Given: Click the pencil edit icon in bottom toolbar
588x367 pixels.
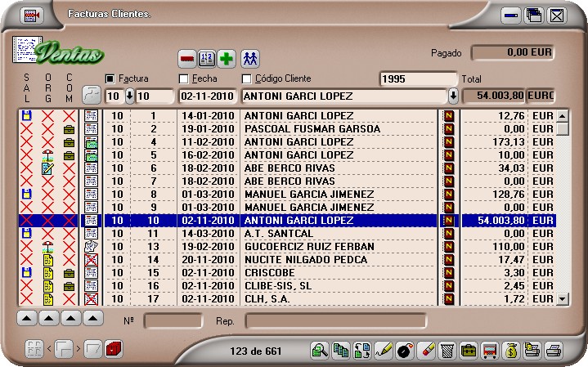Looking at the screenshot, I should [x=383, y=351].
